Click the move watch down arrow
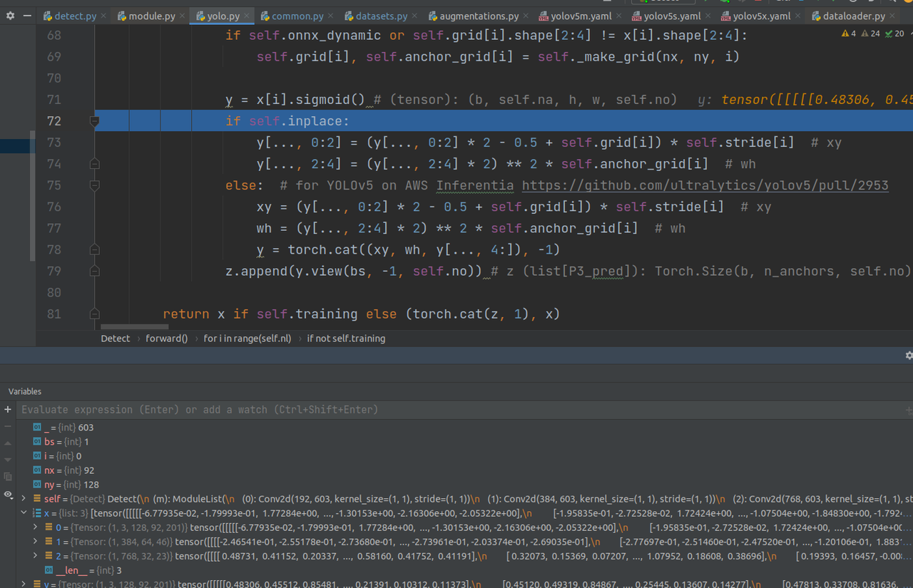 (8, 460)
